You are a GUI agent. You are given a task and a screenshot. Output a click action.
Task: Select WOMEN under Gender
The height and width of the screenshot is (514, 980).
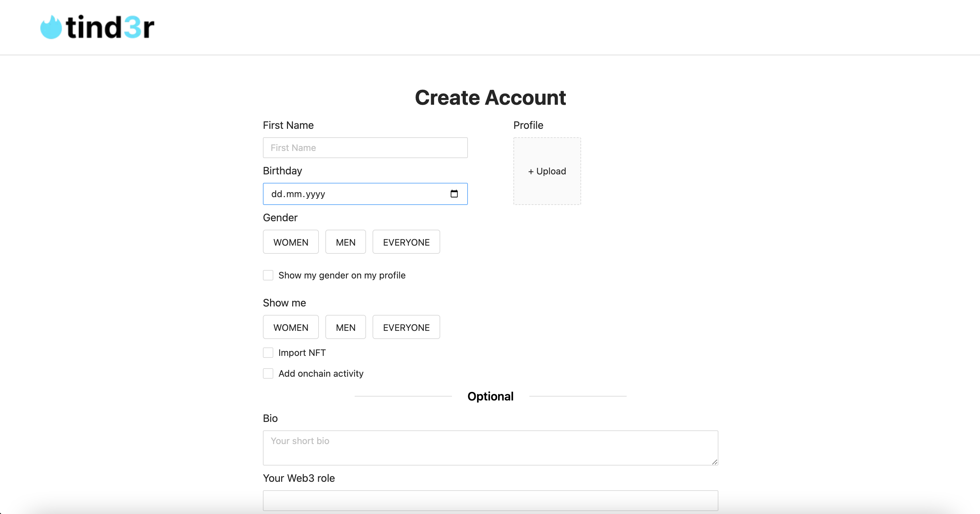pyautogui.click(x=291, y=242)
